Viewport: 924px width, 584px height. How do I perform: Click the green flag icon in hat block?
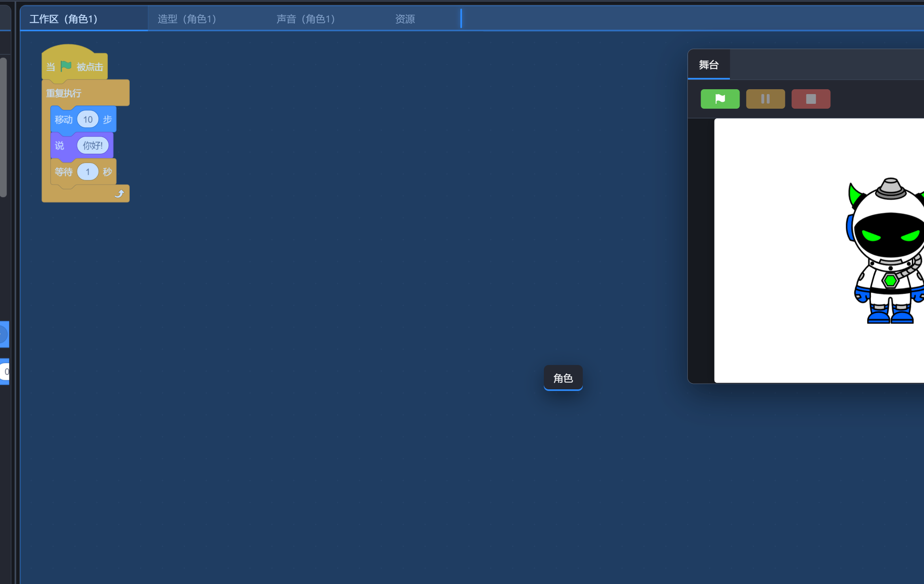pyautogui.click(x=66, y=66)
